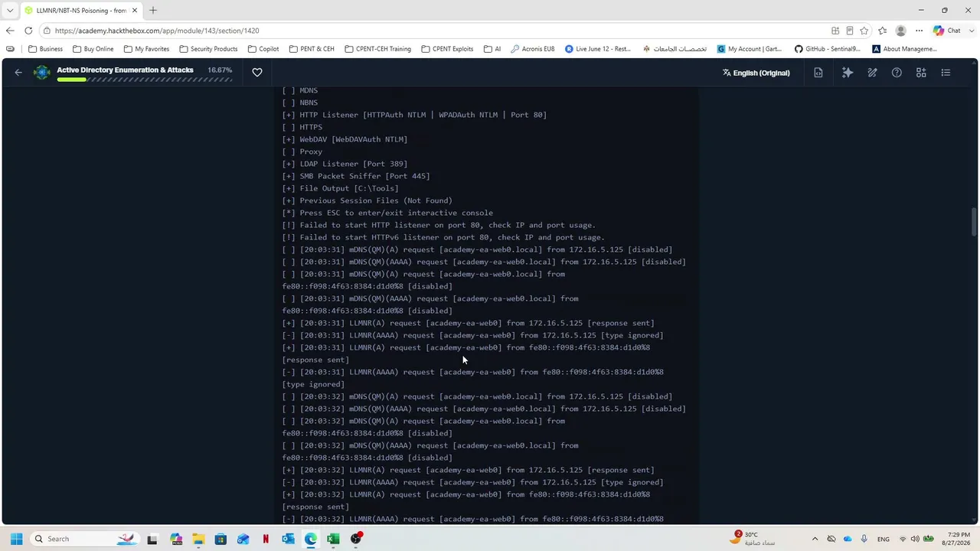Click 'SMB Packet Sniffer [Port 445]' line

tap(356, 176)
